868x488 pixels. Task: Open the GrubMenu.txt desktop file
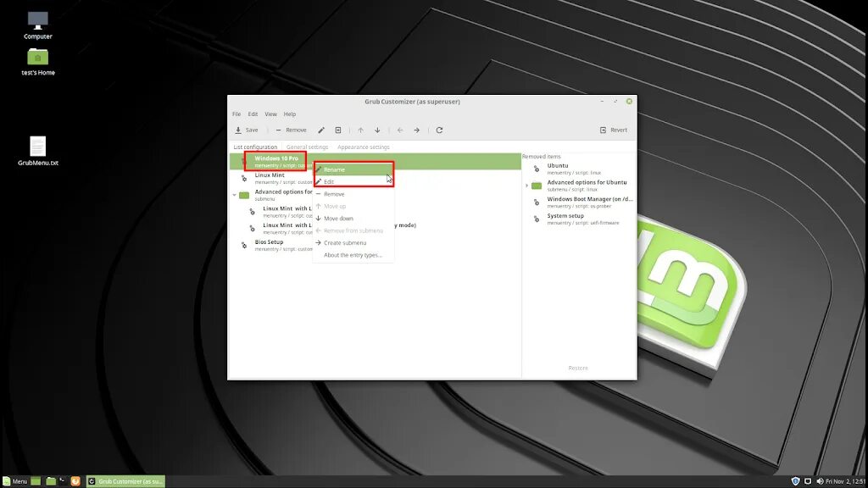pos(37,151)
